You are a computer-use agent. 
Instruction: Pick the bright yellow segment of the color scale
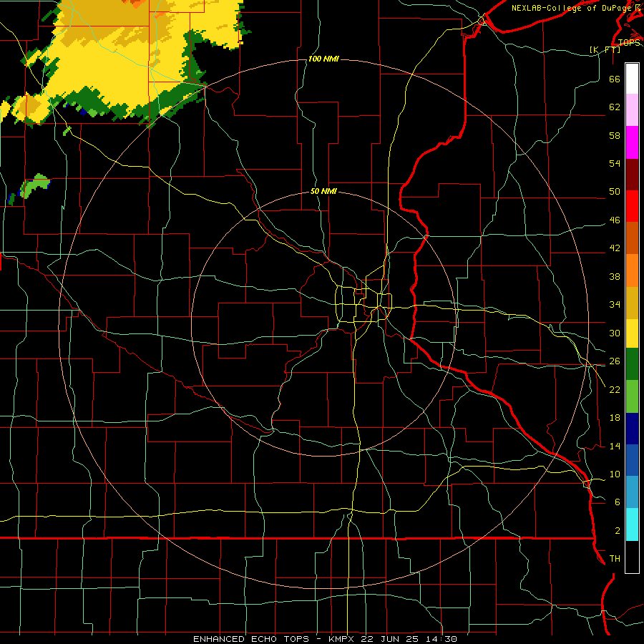pos(632,333)
